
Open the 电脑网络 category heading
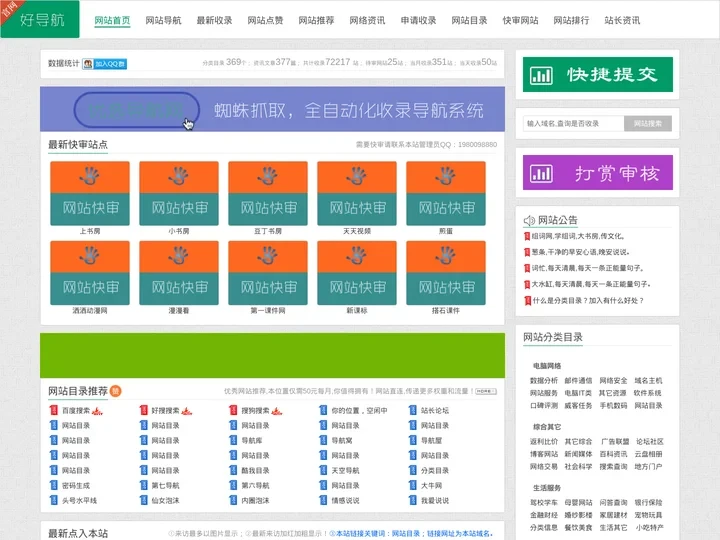(547, 366)
